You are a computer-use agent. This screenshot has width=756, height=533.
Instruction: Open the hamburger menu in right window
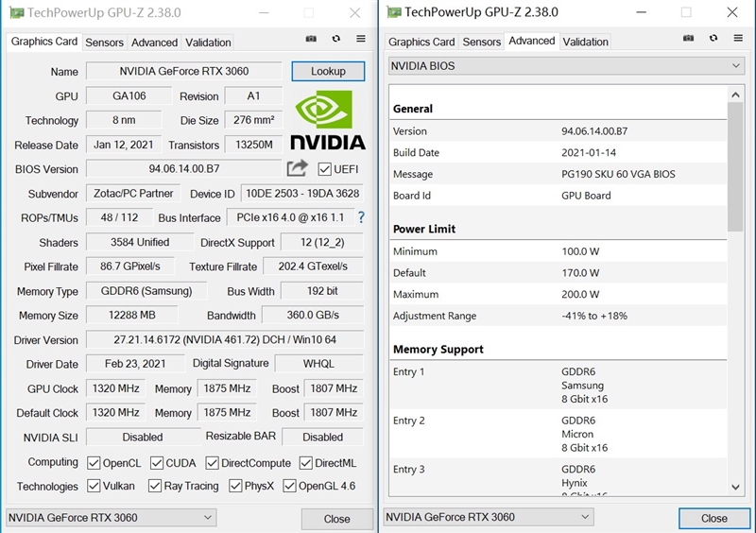(x=738, y=39)
